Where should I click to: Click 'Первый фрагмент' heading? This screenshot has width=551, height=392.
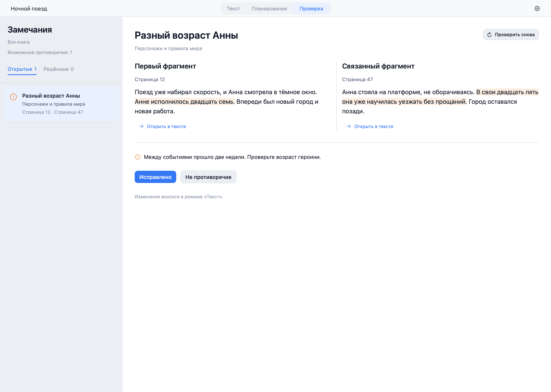165,66
